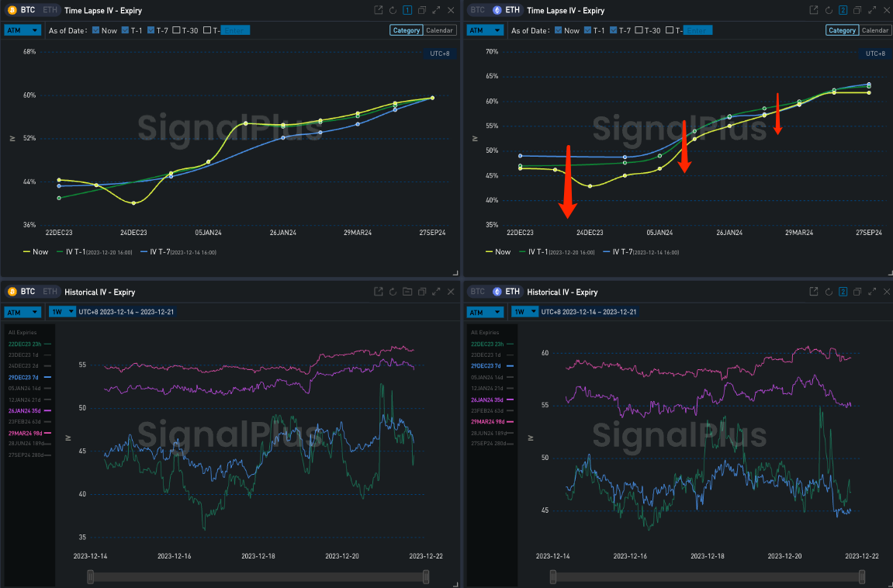Switch BTC Time Lapse panel to ETH
The height and width of the screenshot is (588, 893).
click(x=50, y=10)
